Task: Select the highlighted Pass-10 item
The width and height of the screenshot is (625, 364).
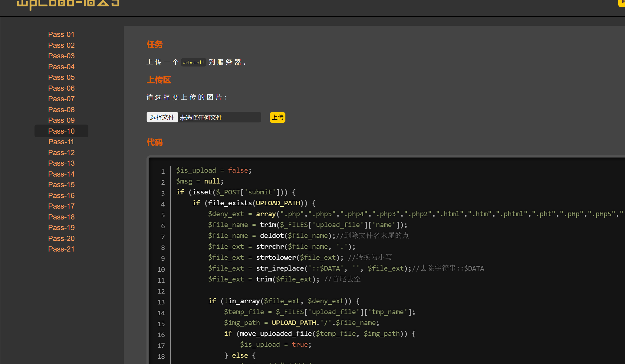Action: pyautogui.click(x=61, y=131)
